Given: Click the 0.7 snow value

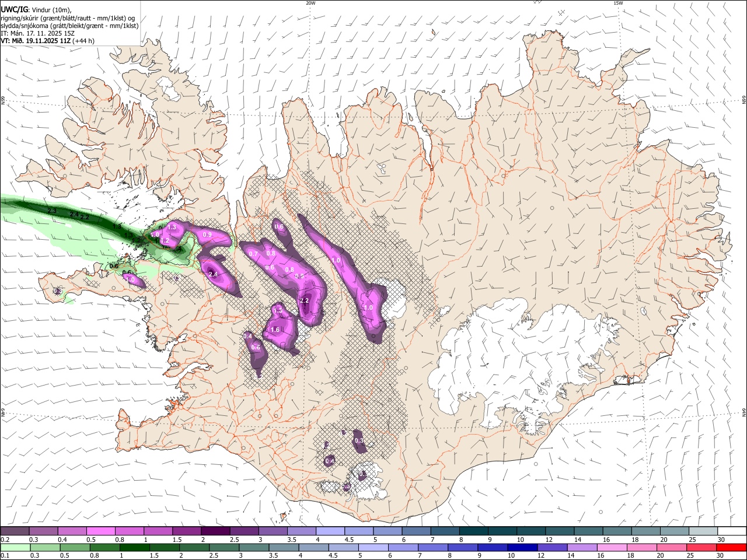Looking at the screenshot, I should click(x=253, y=254).
